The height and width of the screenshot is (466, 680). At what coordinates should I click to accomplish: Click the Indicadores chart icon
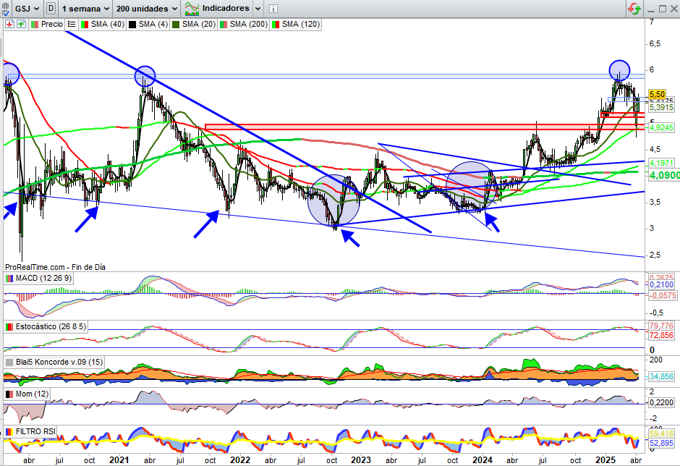192,8
